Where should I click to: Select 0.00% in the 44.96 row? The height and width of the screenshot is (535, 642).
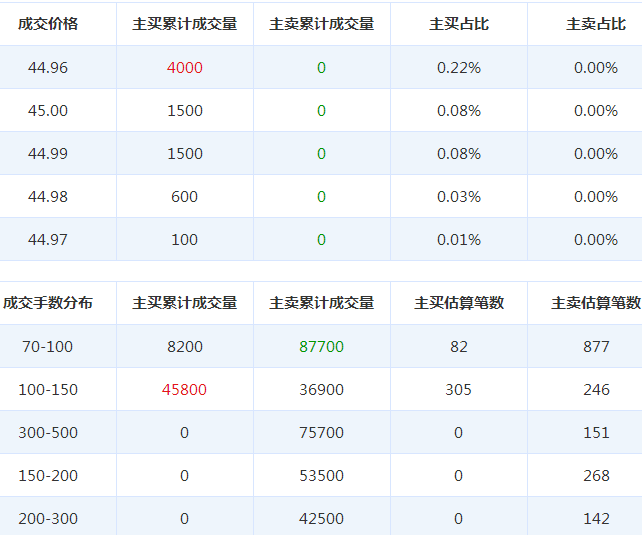pos(596,68)
